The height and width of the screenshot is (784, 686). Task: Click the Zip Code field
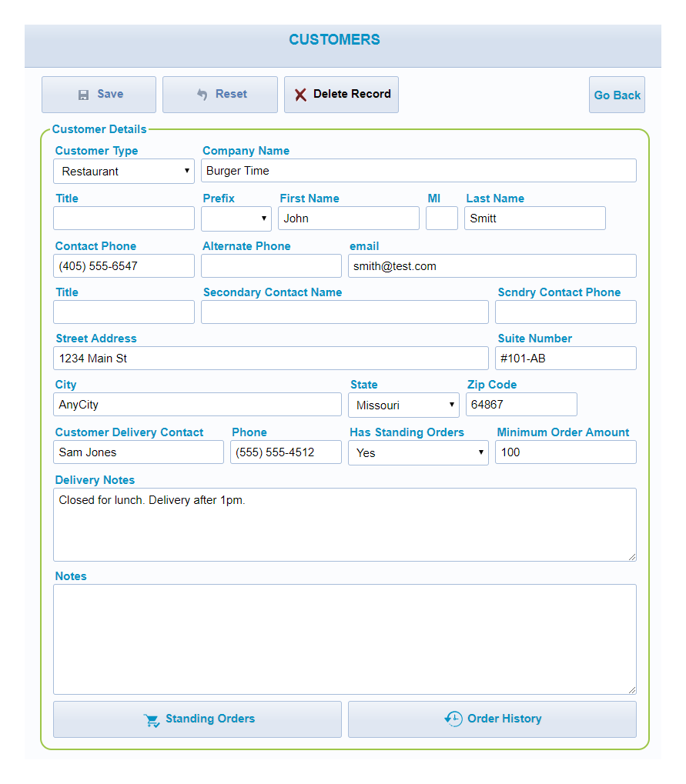tap(521, 405)
